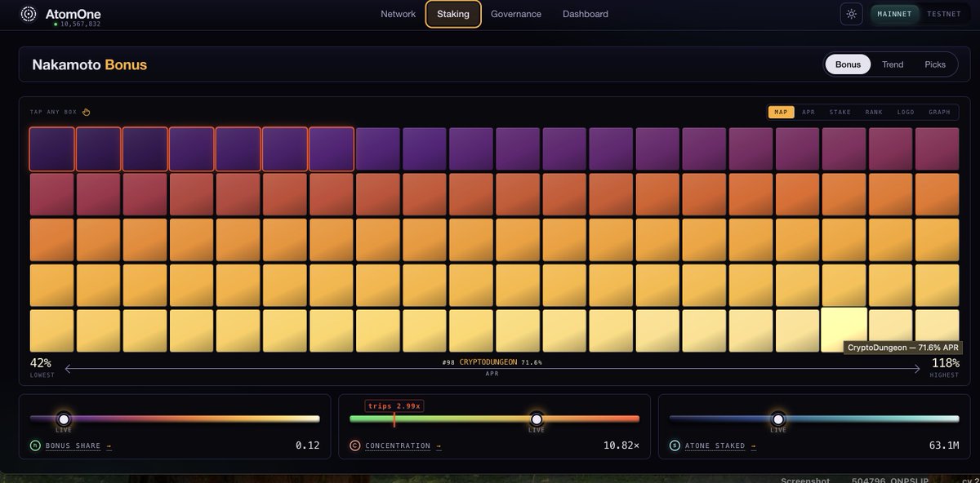This screenshot has width=980, height=483.
Task: Click the highlighted CryptoDungeon validator box
Action: [x=844, y=330]
